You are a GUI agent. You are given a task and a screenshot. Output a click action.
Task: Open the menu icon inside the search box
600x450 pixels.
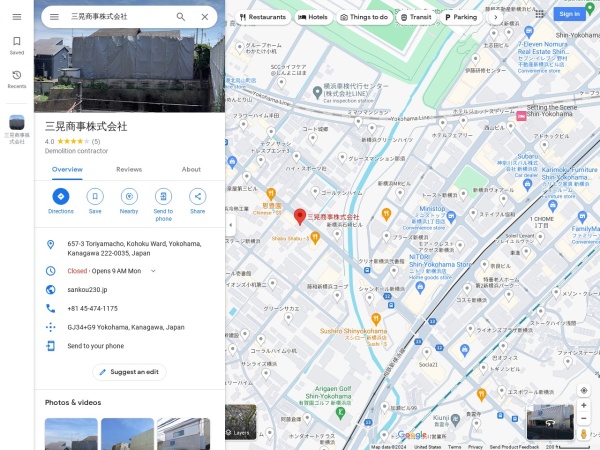[54, 17]
